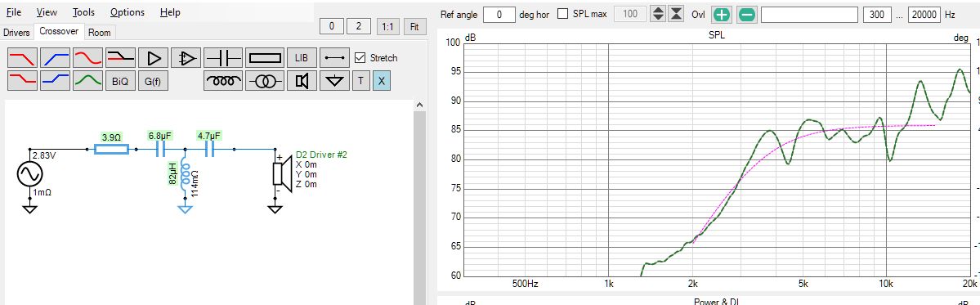Click the 114mΩ inductor resistance label
The image size is (980, 305).
(x=195, y=185)
